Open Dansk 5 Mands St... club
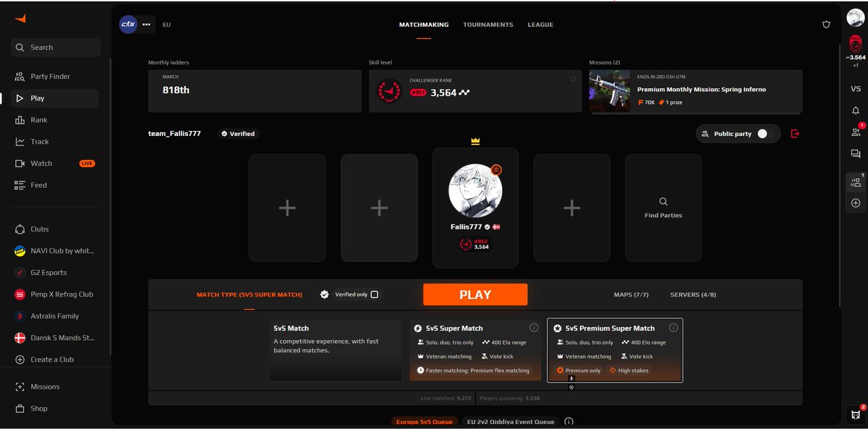 55,338
